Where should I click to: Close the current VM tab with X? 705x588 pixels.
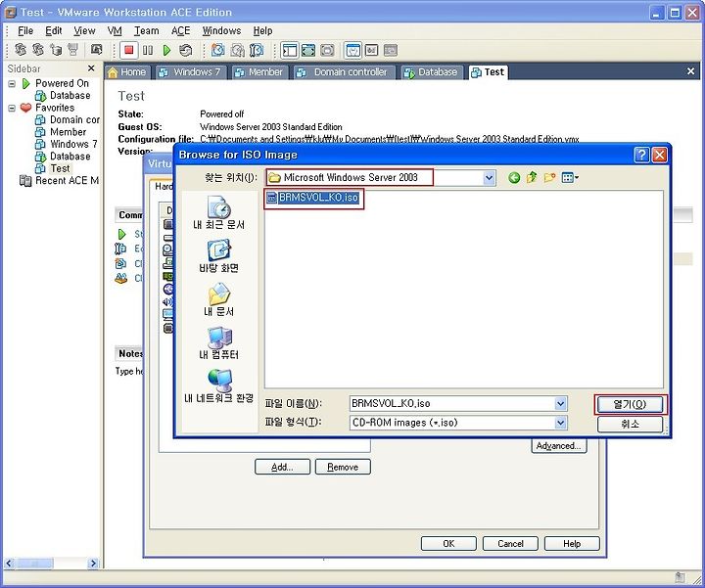click(x=690, y=71)
